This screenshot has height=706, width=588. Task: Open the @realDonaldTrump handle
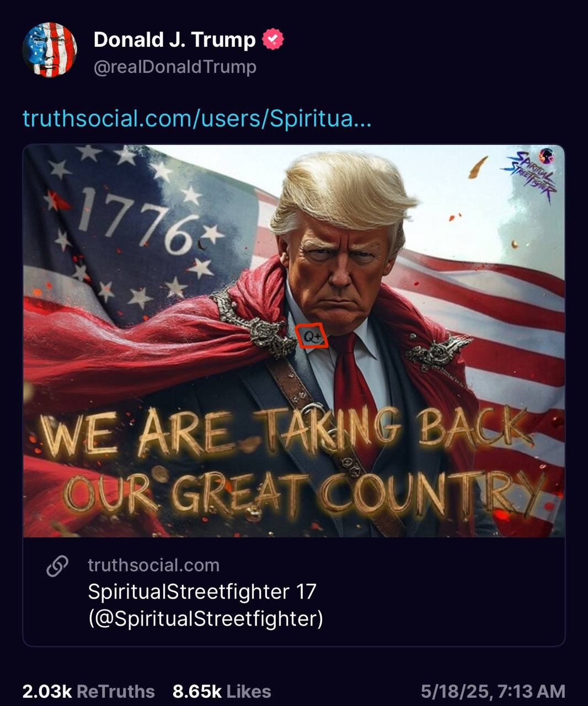pos(175,67)
